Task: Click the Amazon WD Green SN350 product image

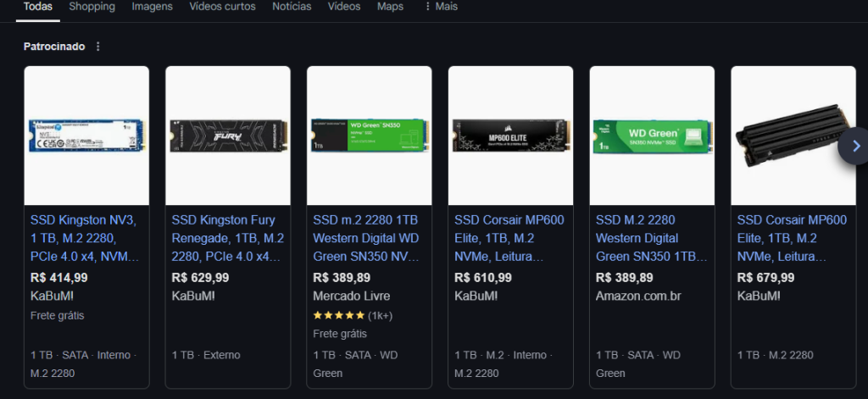Action: click(x=652, y=136)
